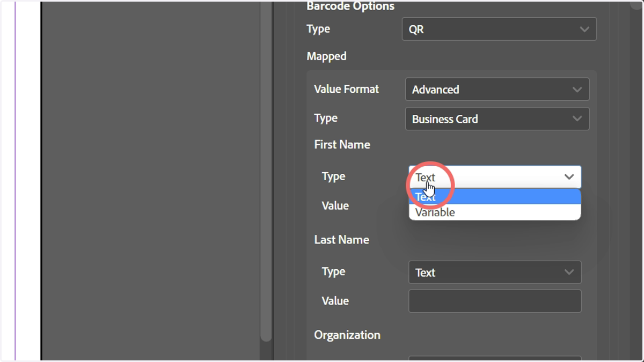Click the Last Name Value input field
Viewport: 644px width, 362px height.
tap(495, 301)
